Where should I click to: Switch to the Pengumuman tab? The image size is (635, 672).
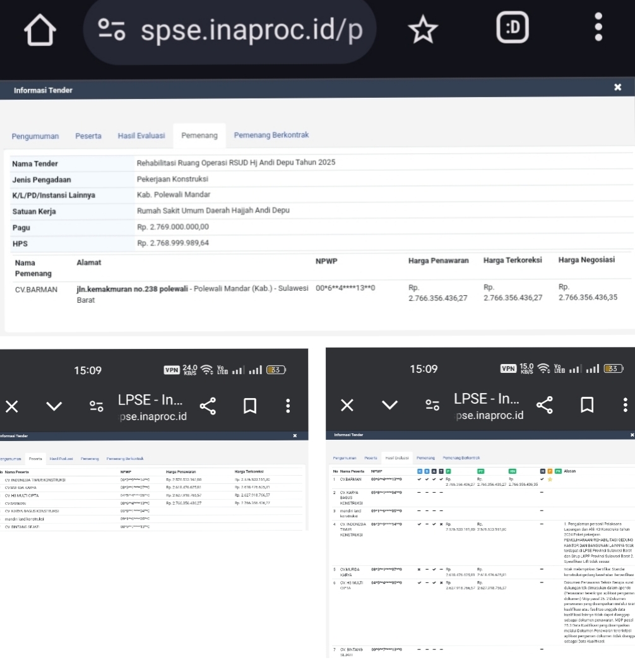[35, 136]
